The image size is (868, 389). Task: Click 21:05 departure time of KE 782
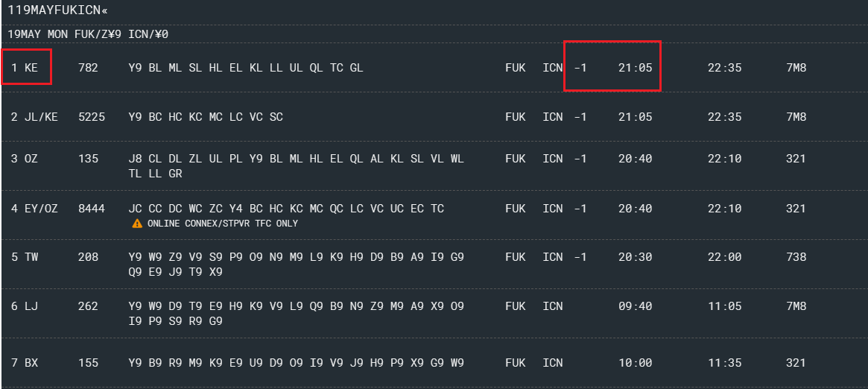click(635, 68)
